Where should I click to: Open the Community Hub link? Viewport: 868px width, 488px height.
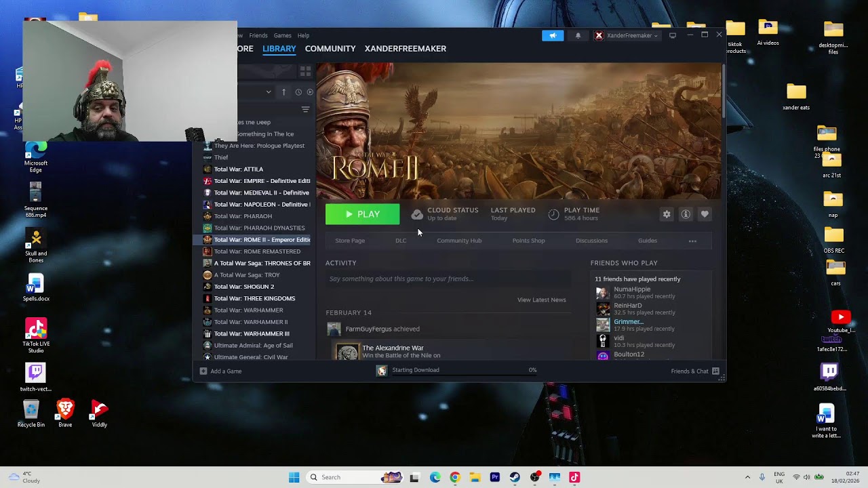click(459, 241)
